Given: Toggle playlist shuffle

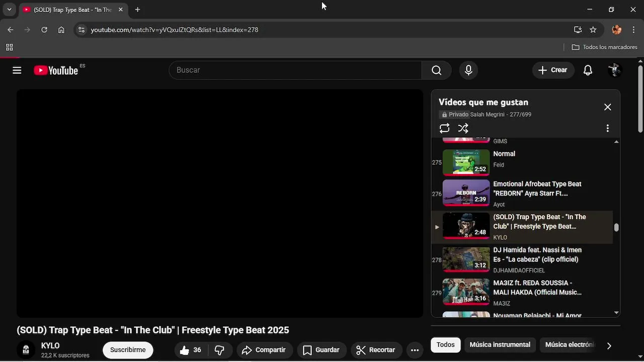Looking at the screenshot, I should tap(463, 128).
